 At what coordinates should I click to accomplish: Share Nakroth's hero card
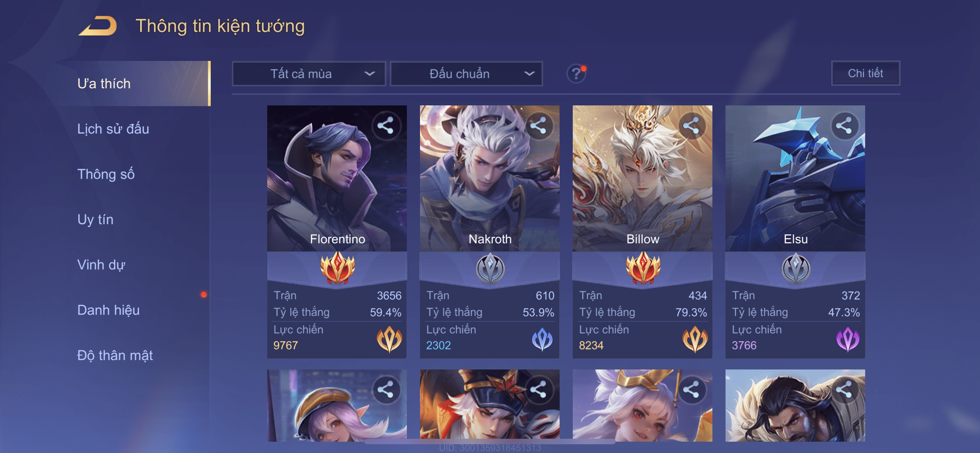pyautogui.click(x=539, y=125)
